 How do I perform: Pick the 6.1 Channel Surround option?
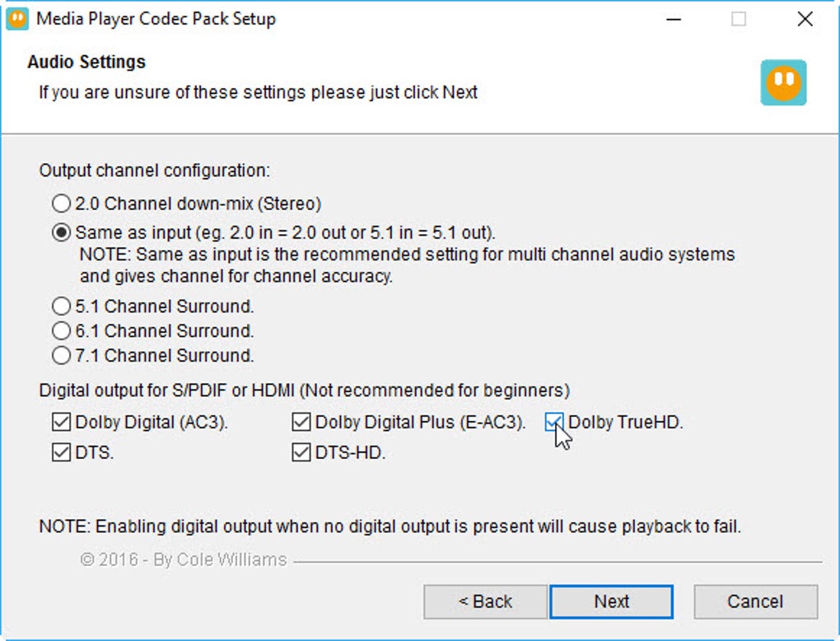tap(61, 331)
